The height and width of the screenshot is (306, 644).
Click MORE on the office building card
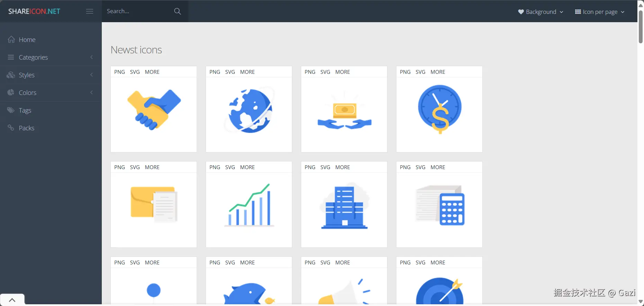pos(342,167)
